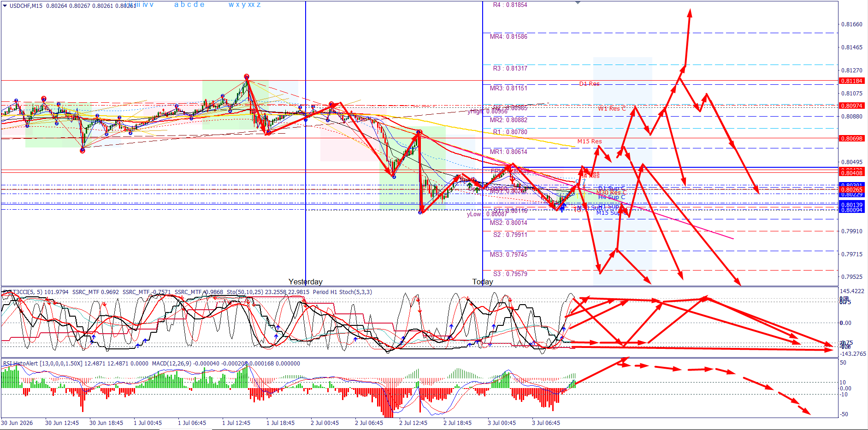Viewport: 868px width, 430px height.
Task: Select the 'i ii iii iv v' wave labels
Action: pos(140,5)
